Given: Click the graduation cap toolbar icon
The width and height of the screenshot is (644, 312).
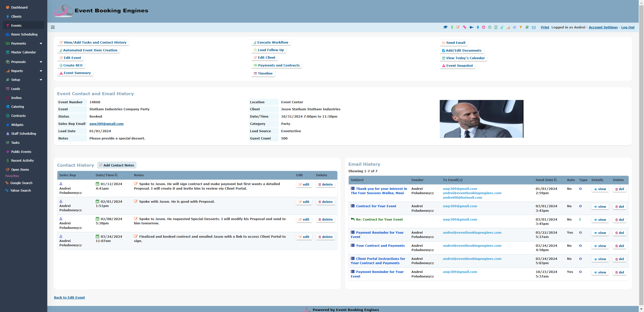Looking at the screenshot, I should coord(445,27).
